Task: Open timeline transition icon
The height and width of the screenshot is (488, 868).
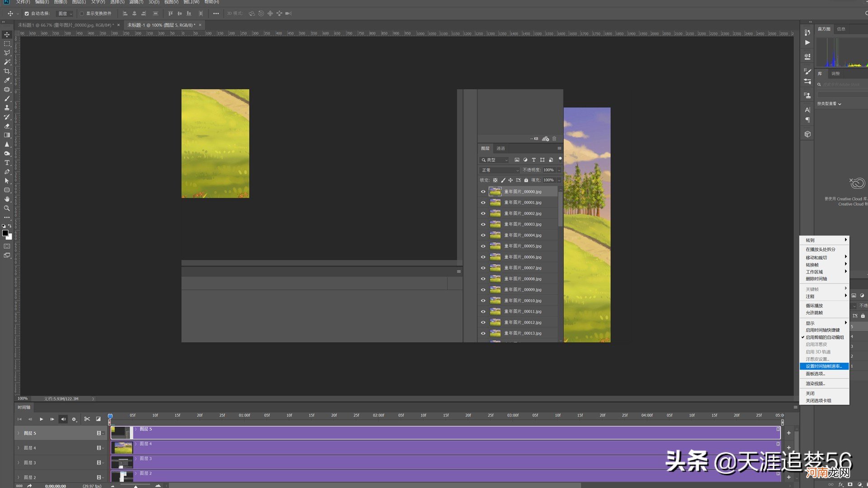Action: click(x=98, y=419)
